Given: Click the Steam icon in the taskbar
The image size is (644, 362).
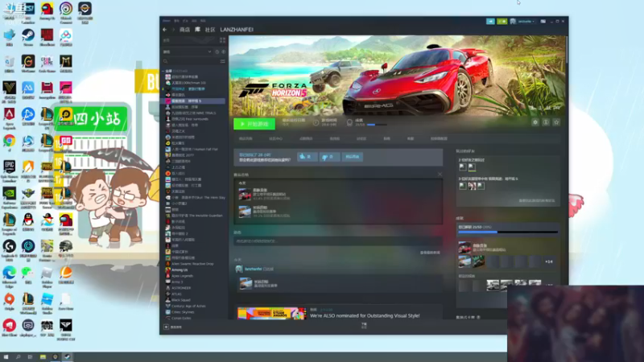Looking at the screenshot, I should pos(68,357).
